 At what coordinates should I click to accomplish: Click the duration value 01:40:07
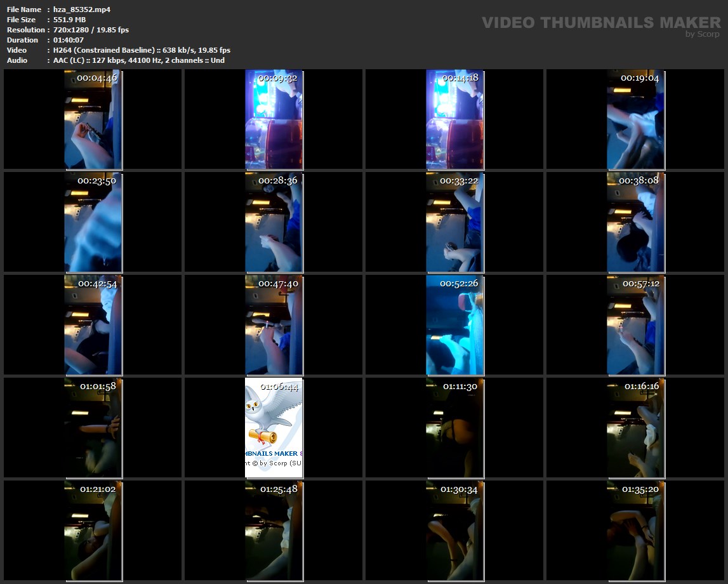pyautogui.click(x=69, y=40)
